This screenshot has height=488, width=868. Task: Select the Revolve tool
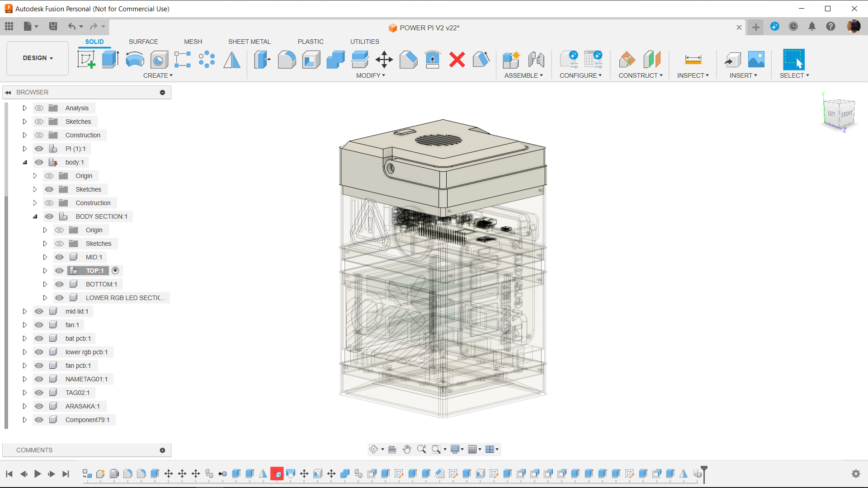point(135,59)
